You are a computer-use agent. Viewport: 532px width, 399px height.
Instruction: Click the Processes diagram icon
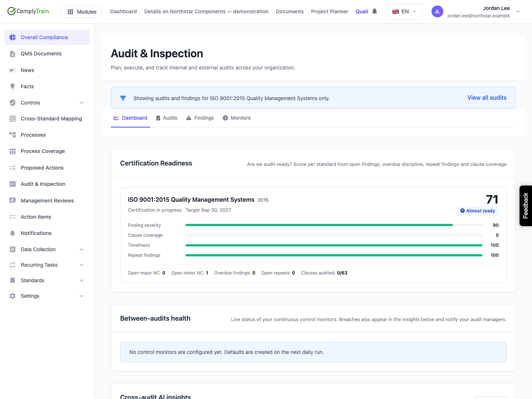point(13,135)
